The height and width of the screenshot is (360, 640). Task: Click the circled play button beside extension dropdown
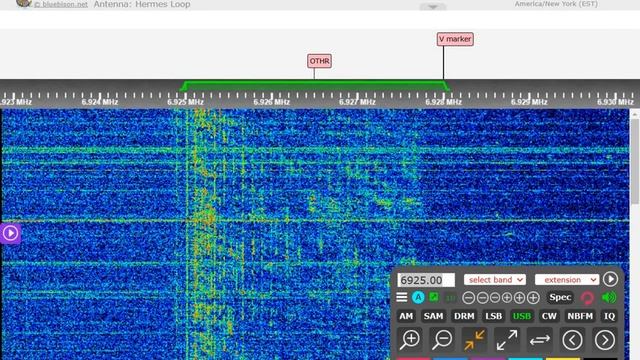tap(610, 280)
